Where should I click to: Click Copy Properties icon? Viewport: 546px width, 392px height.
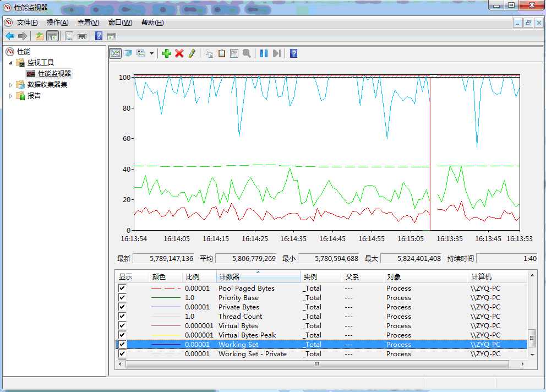pos(209,53)
